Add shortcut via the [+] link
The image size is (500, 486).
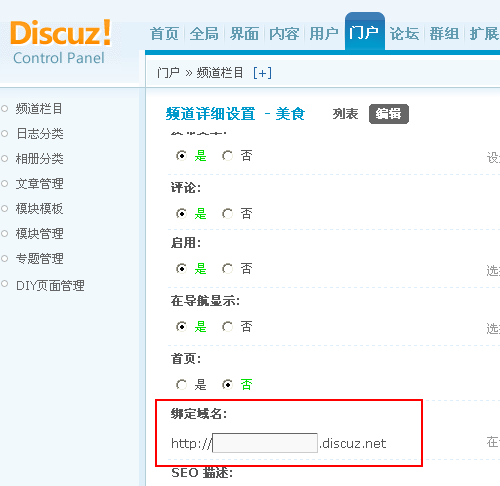[262, 73]
